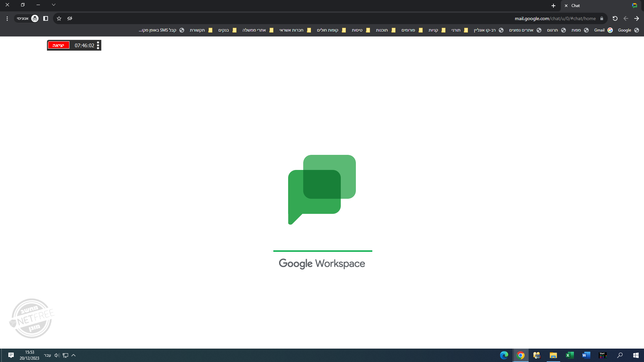Open the notification center icon
Viewport: 644px width, 362px height.
click(x=11, y=355)
